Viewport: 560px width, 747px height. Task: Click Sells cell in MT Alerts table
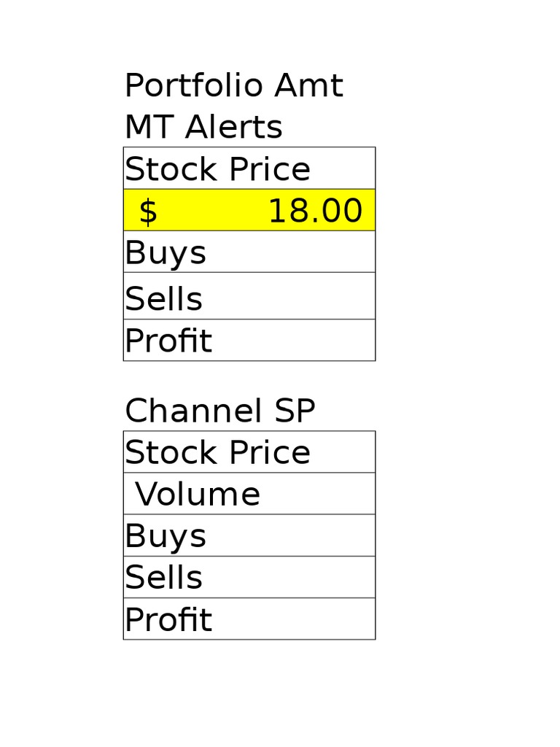click(249, 297)
